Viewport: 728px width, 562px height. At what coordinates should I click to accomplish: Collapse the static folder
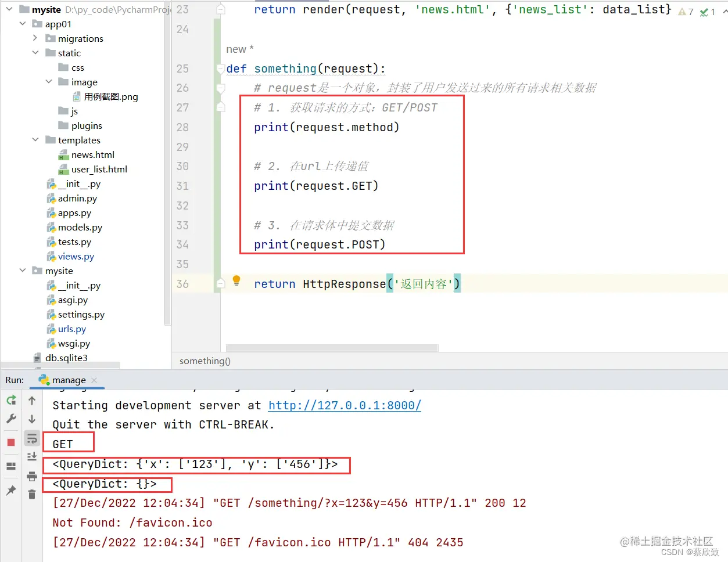(35, 53)
